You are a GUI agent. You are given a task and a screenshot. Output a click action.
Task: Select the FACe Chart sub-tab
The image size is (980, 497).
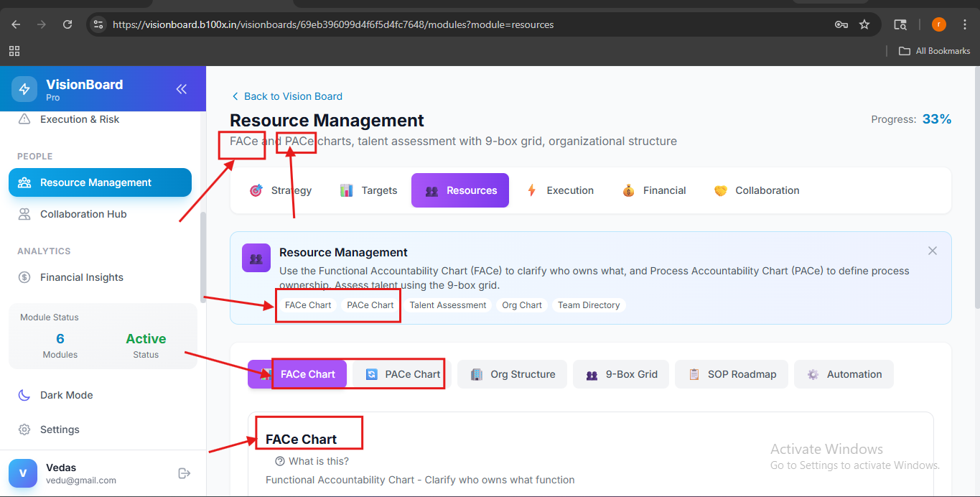coord(297,374)
